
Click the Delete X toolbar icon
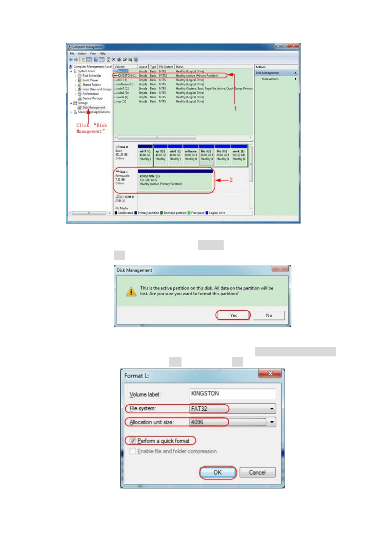[x=114, y=60]
